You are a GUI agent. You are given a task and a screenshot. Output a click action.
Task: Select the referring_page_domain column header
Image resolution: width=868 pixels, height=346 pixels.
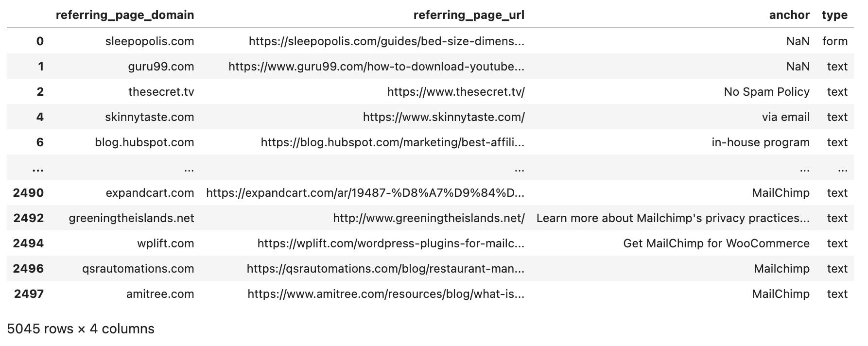coord(125,15)
